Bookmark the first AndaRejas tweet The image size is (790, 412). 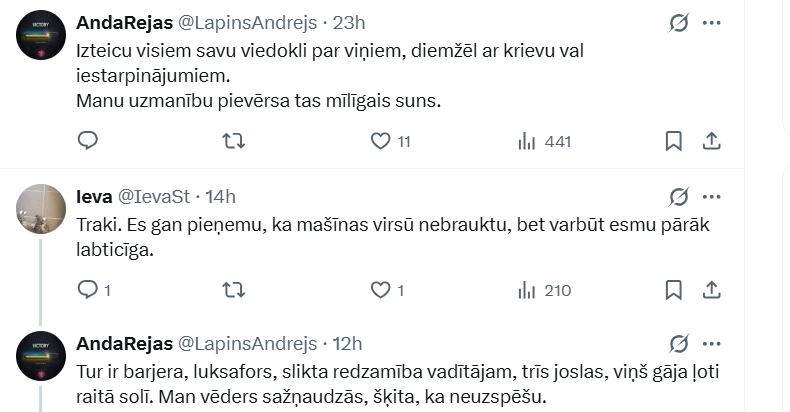click(674, 141)
